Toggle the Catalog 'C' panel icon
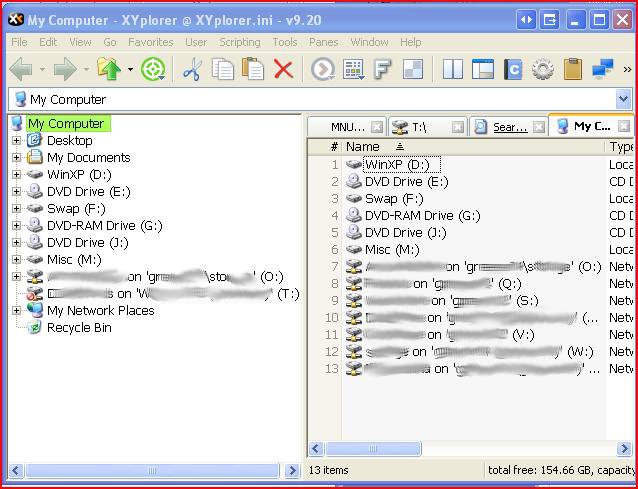The image size is (638, 489). tap(512, 69)
